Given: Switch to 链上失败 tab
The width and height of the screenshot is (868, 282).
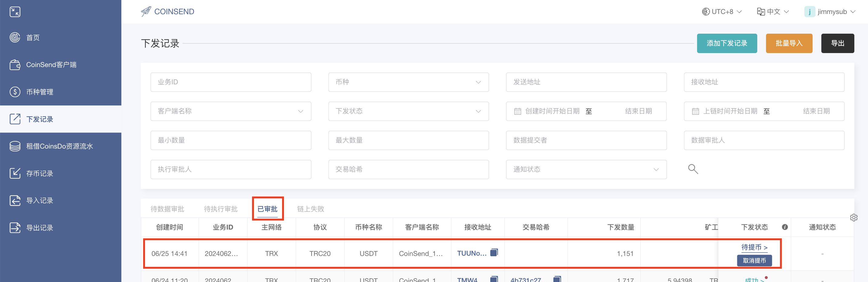Looking at the screenshot, I should coord(310,209).
